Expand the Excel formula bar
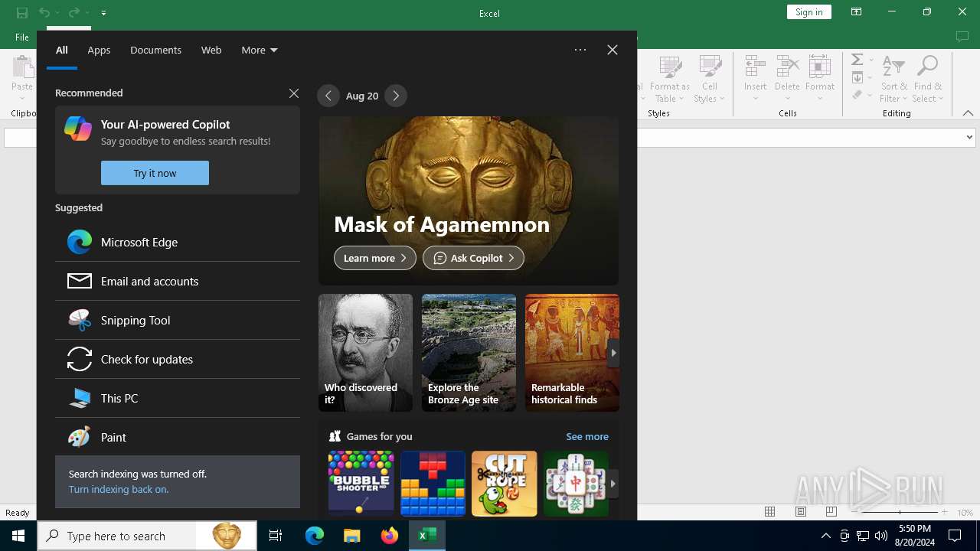Image resolution: width=980 pixels, height=551 pixels. point(969,138)
